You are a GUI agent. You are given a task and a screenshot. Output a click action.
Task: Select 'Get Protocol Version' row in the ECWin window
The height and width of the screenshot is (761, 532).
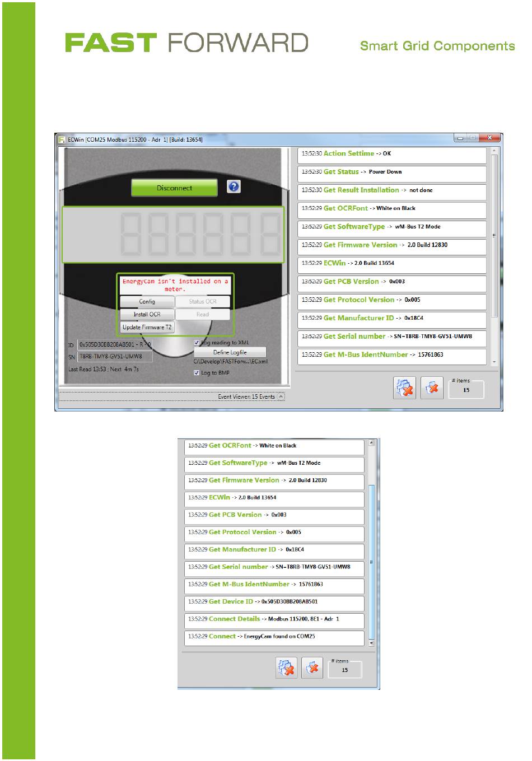point(391,301)
